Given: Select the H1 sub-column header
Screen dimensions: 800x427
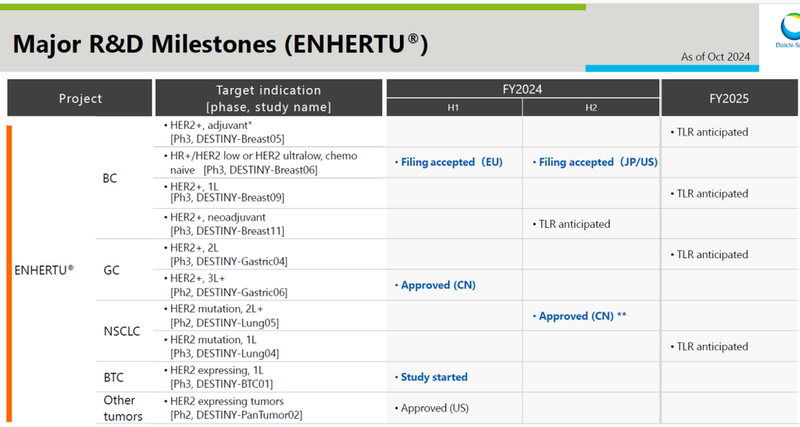Looking at the screenshot, I should 454,109.
